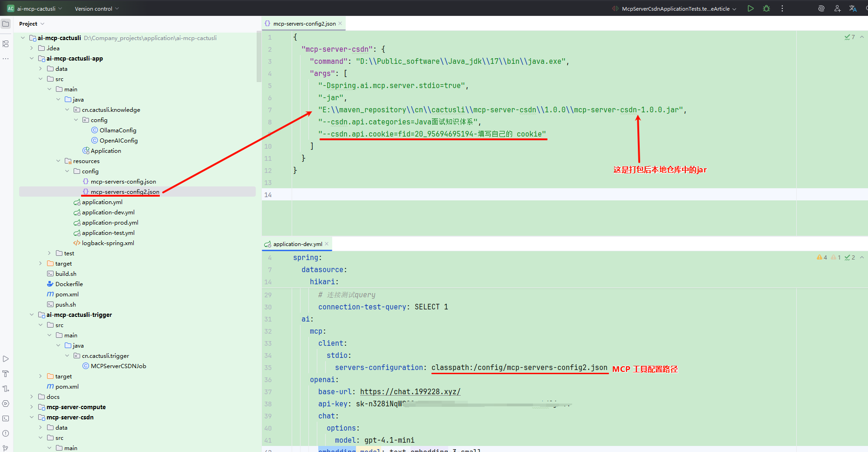Expand the test folder
Screen dimensions: 868x452
click(x=49, y=253)
